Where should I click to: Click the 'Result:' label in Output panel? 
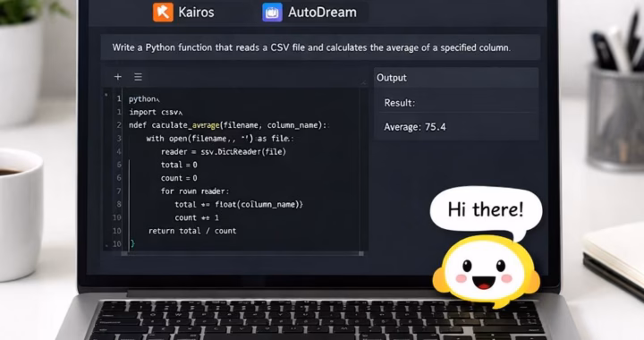coord(400,103)
